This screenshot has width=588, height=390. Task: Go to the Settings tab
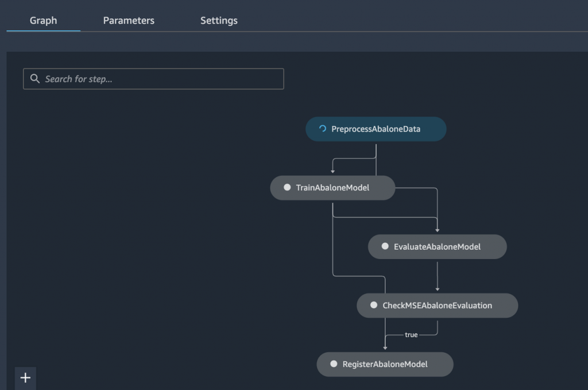[x=219, y=21]
